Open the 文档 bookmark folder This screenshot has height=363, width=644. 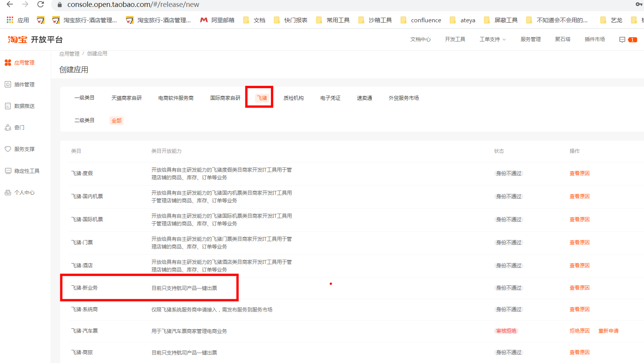click(254, 20)
